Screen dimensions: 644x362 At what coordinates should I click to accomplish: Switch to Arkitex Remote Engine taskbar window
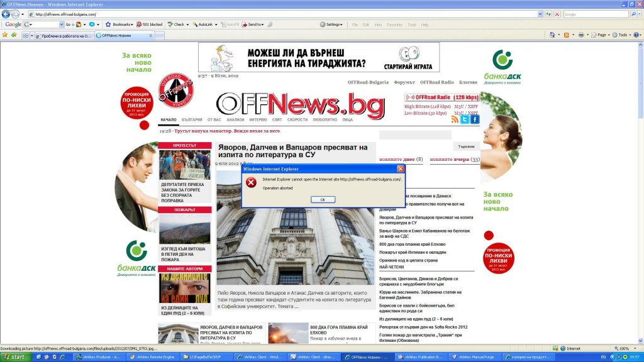[152, 357]
